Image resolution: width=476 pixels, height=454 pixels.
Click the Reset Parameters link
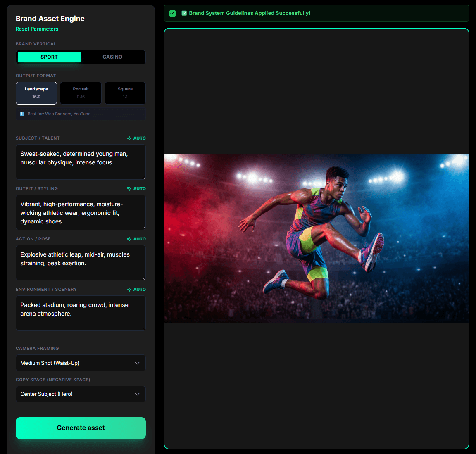pos(37,29)
